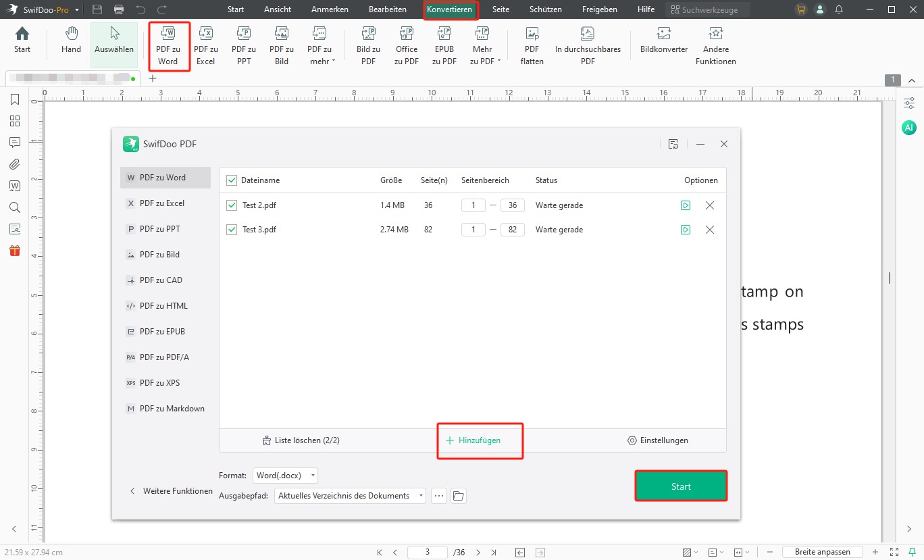Viewport: 924px width, 560px height.
Task: Click the Test 2.pdf end page field
Action: [513, 205]
